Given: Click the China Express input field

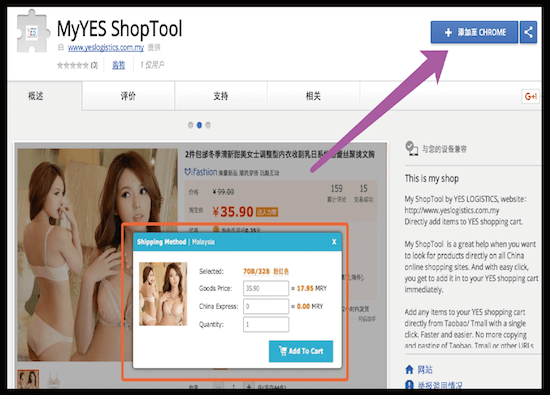Looking at the screenshot, I should click(x=266, y=306).
